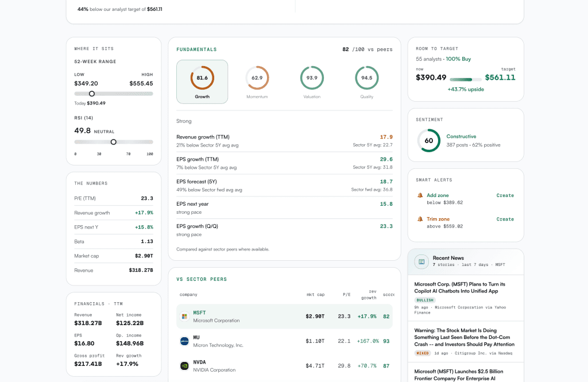Click the Recent News newspaper icon
This screenshot has width=588, height=382.
[x=421, y=261]
